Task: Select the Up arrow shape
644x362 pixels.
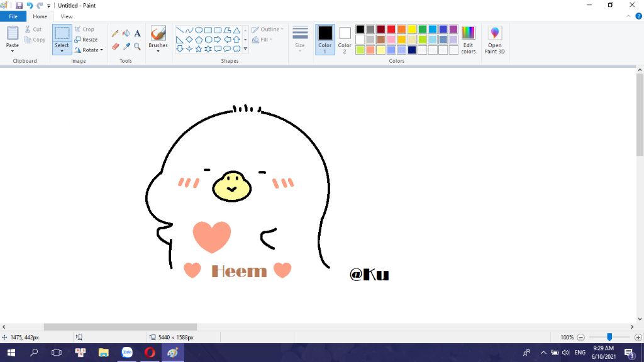Action: tap(236, 40)
